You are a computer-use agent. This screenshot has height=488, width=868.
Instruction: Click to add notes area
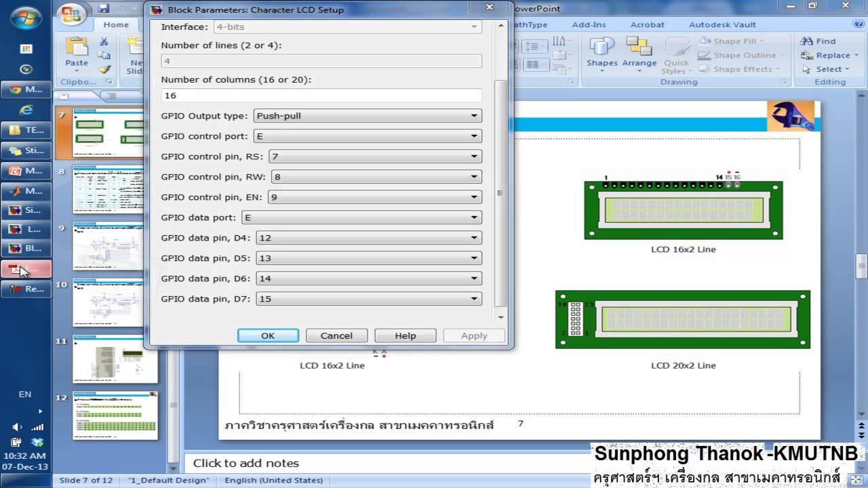pos(246,464)
